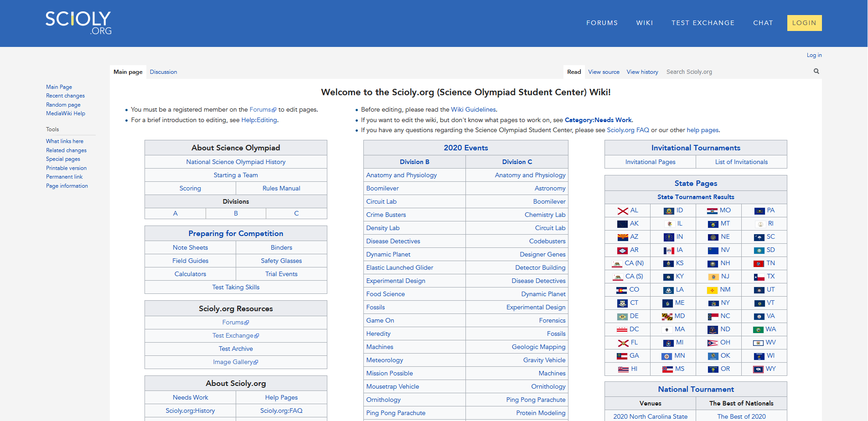Open View source tab
This screenshot has width=868, height=421.
click(604, 72)
